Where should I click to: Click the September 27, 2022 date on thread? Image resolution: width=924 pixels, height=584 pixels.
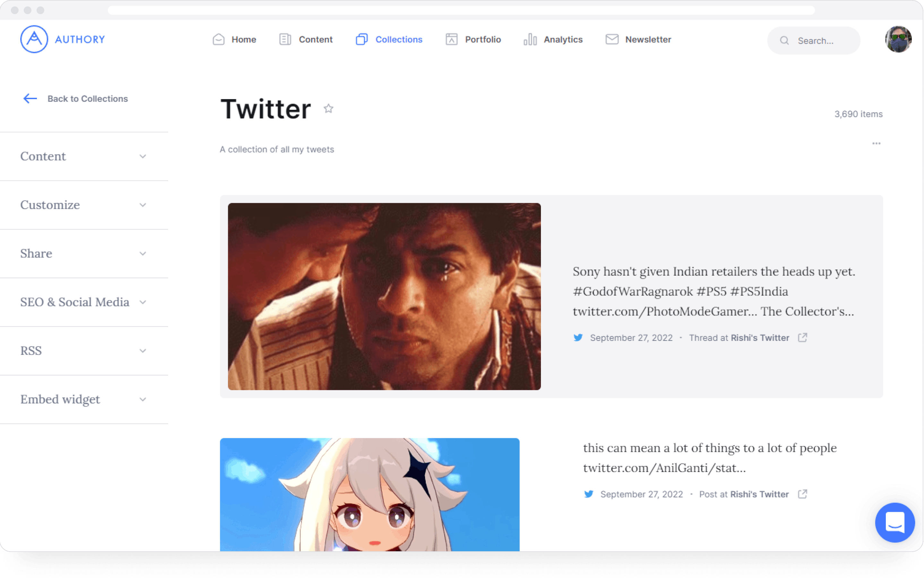point(631,338)
